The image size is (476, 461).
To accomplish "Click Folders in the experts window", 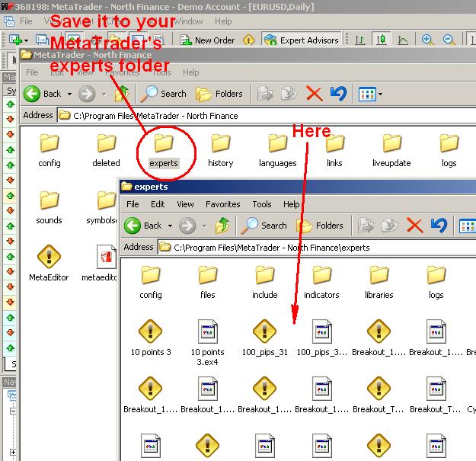I will 320,226.
